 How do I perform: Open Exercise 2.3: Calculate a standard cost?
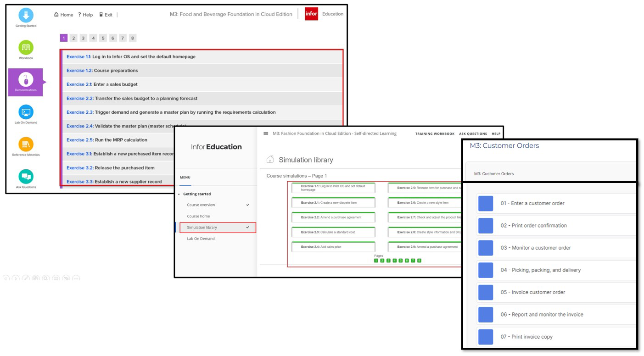point(333,232)
